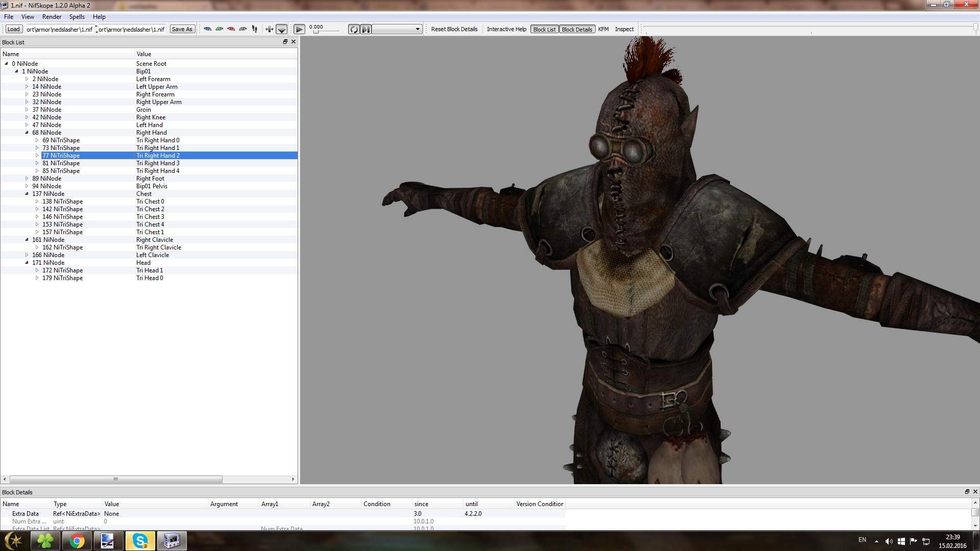This screenshot has height=551, width=980.
Task: Toggle the Inspect panel button
Action: tap(624, 29)
